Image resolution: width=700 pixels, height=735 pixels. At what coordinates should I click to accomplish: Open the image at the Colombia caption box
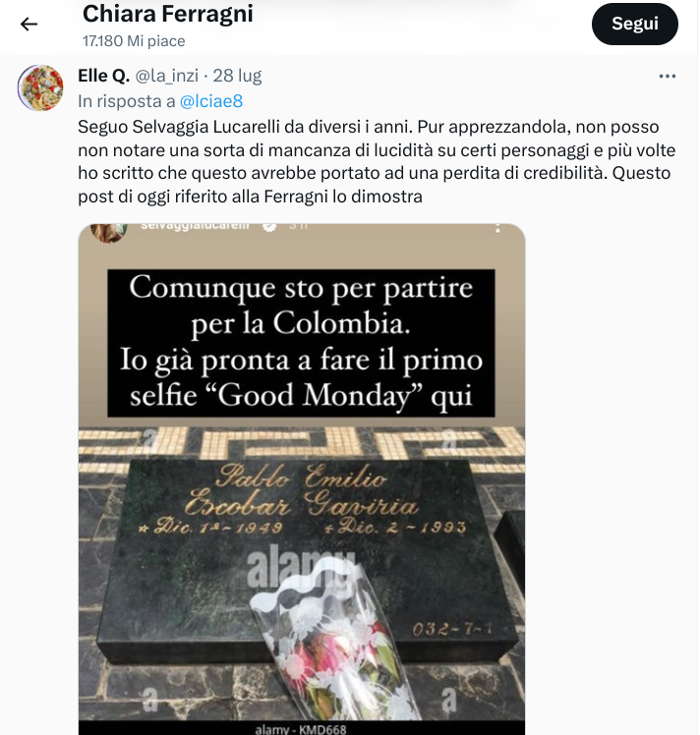pos(301,343)
